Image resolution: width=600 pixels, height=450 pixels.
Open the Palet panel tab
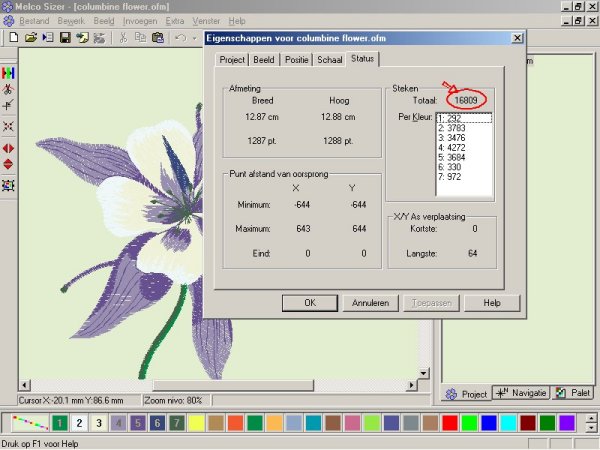(x=572, y=393)
